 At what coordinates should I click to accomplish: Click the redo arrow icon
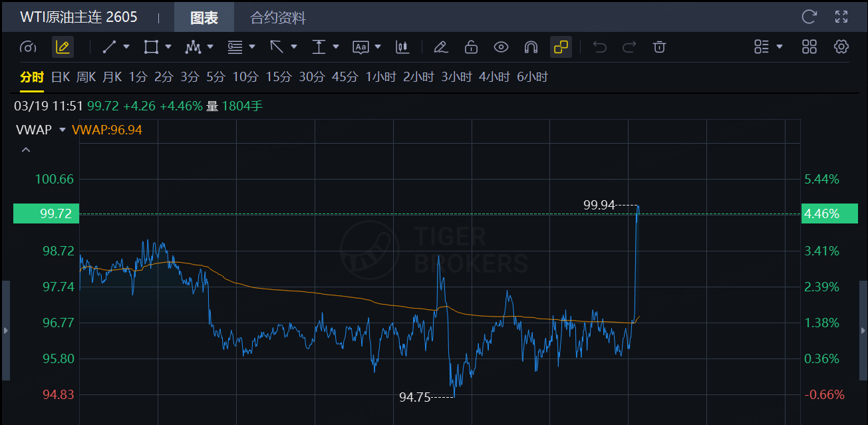tap(629, 47)
